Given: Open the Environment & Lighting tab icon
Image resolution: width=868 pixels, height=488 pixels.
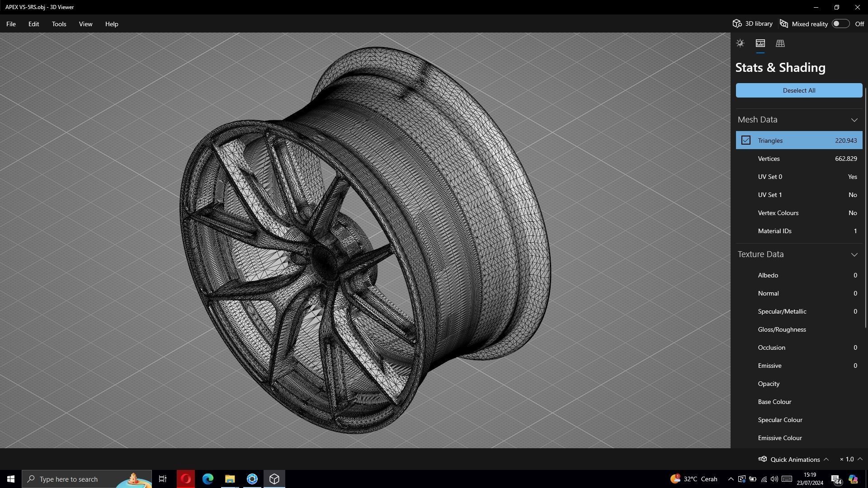Looking at the screenshot, I should (740, 43).
